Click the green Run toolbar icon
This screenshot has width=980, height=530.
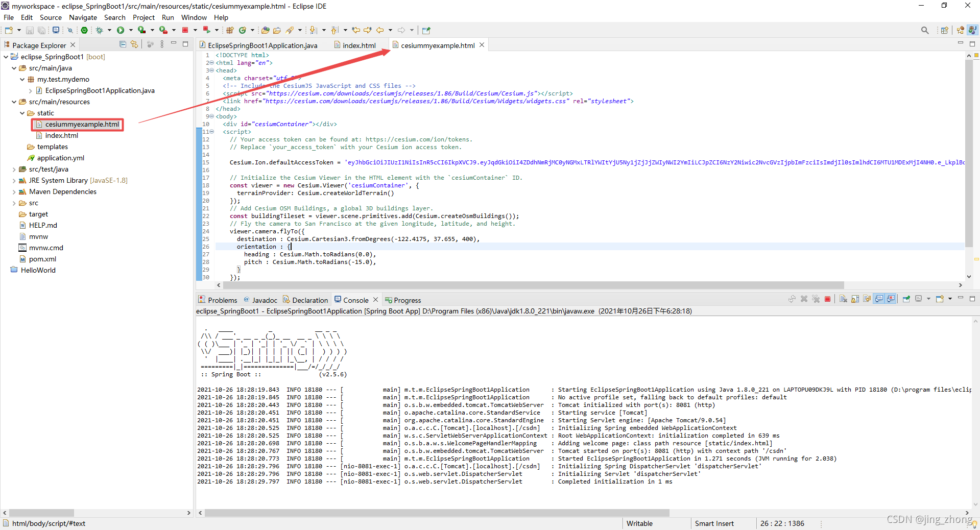pos(121,30)
